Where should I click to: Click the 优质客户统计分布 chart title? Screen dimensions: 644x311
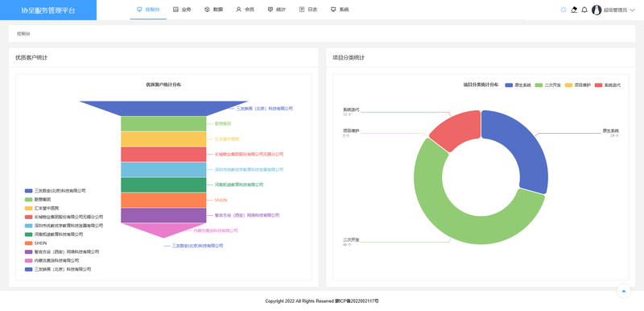tap(163, 85)
